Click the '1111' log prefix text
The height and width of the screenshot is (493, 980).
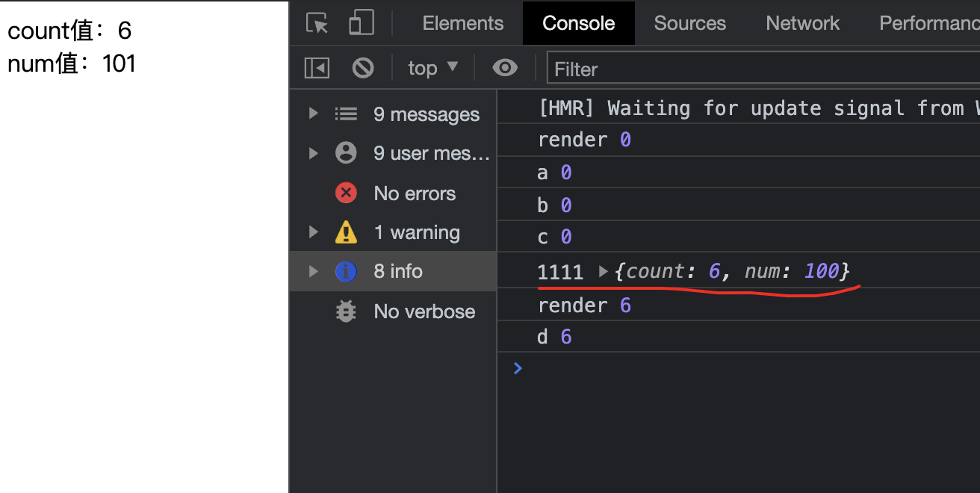click(560, 271)
